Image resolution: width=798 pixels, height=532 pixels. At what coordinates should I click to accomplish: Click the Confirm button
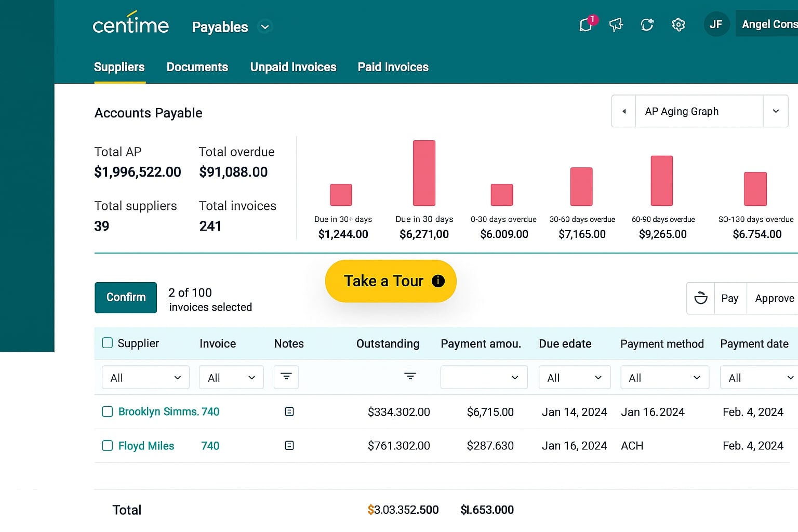coord(126,297)
